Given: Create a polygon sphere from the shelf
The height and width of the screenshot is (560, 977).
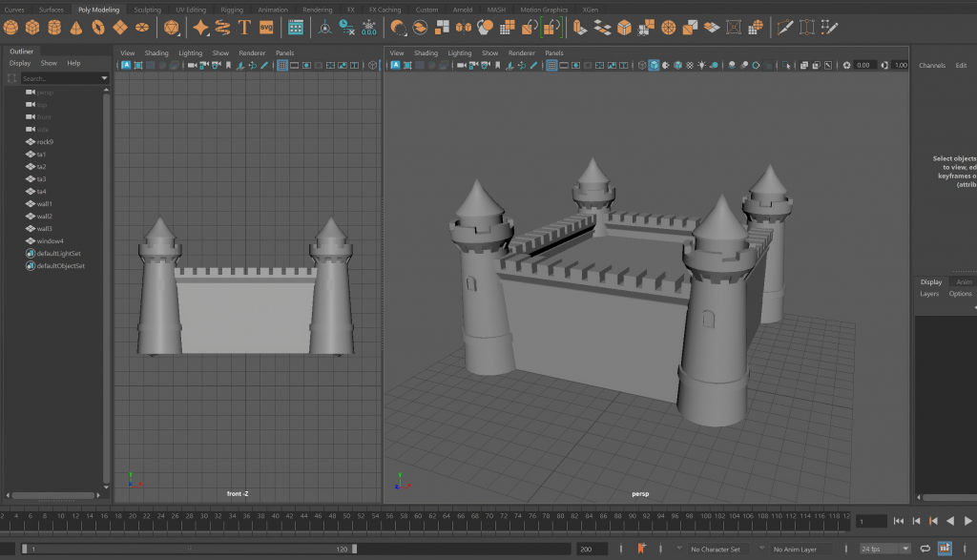Looking at the screenshot, I should [12, 28].
